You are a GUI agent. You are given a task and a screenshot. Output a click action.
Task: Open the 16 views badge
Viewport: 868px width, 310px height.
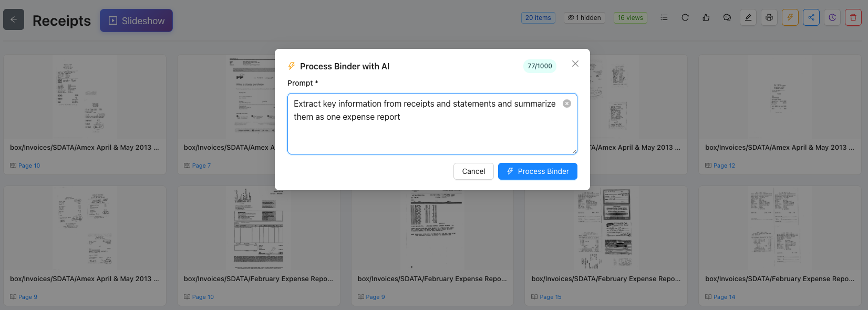630,17
